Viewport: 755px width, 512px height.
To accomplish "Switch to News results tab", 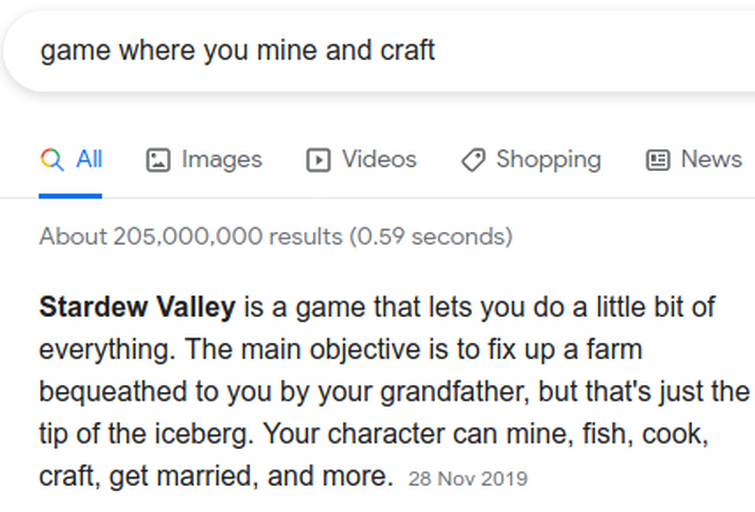I will click(x=711, y=159).
